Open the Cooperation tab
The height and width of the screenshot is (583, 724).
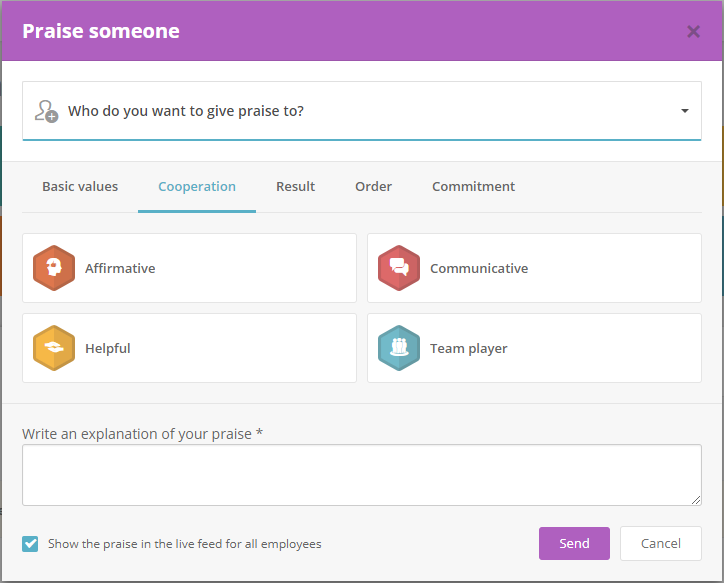(x=197, y=186)
